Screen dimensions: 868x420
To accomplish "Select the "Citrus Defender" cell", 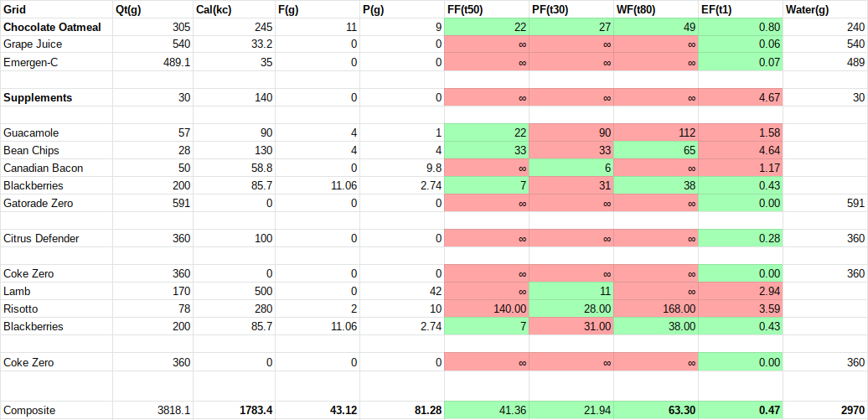I will click(41, 238).
